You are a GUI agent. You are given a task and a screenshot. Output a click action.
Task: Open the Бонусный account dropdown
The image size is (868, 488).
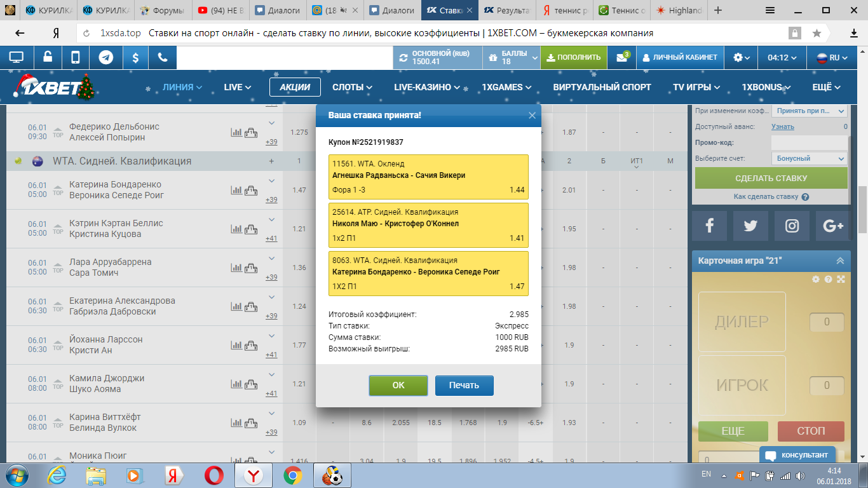(x=810, y=158)
